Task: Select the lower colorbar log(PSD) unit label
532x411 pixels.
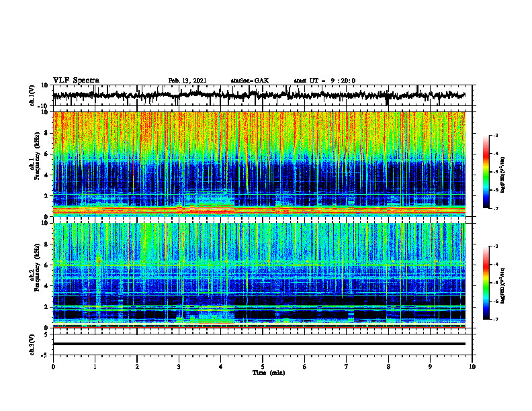Action: (x=503, y=285)
